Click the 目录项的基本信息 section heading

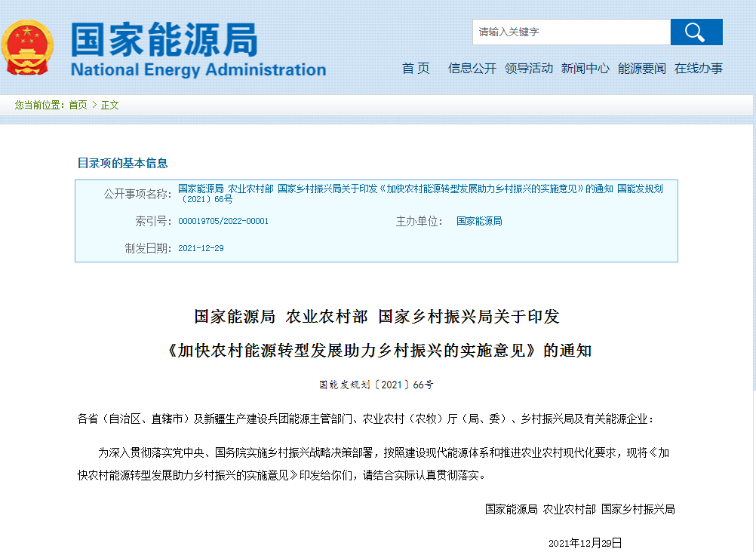pos(122,163)
